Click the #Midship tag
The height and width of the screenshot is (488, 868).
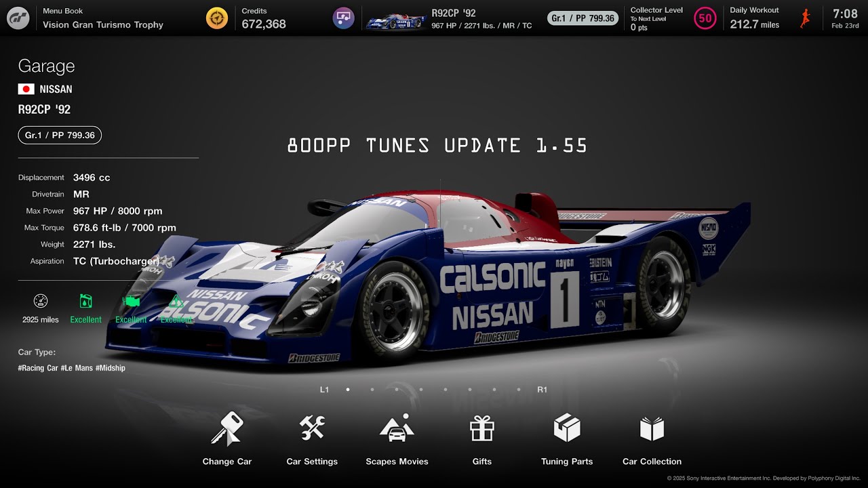pos(111,368)
